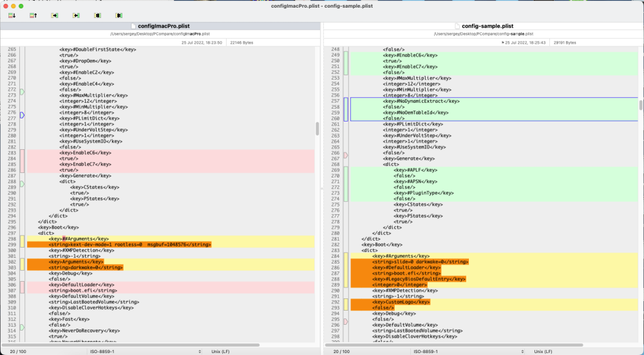
Task: Click the 29191 Bytes file size
Action: (565, 42)
